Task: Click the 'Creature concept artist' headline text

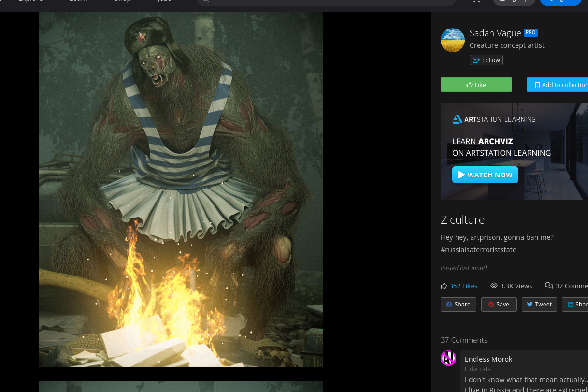Action: pyautogui.click(x=507, y=45)
